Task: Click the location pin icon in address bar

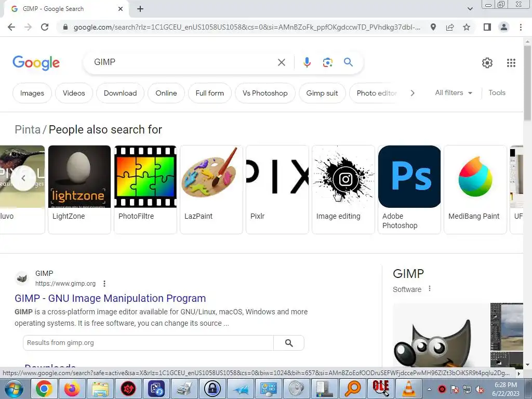Action: tap(433, 27)
